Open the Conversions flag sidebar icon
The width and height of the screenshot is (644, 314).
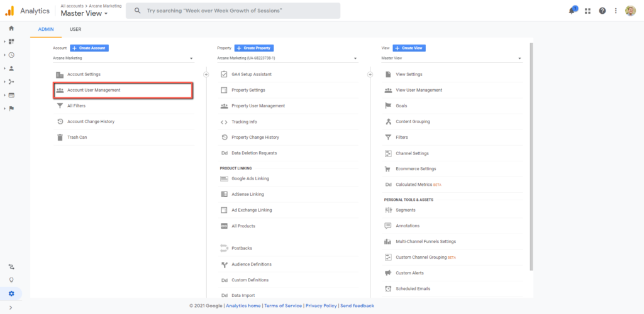click(11, 109)
